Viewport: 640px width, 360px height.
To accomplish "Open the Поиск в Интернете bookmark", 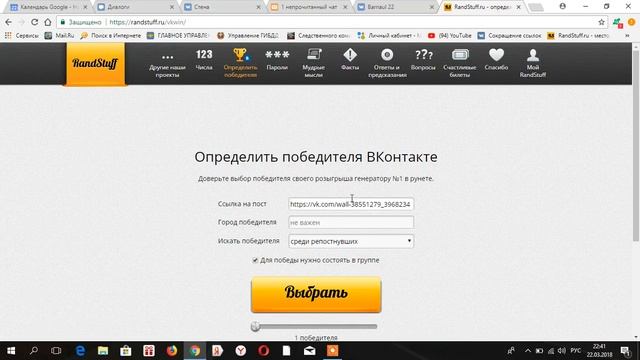I will 111,36.
